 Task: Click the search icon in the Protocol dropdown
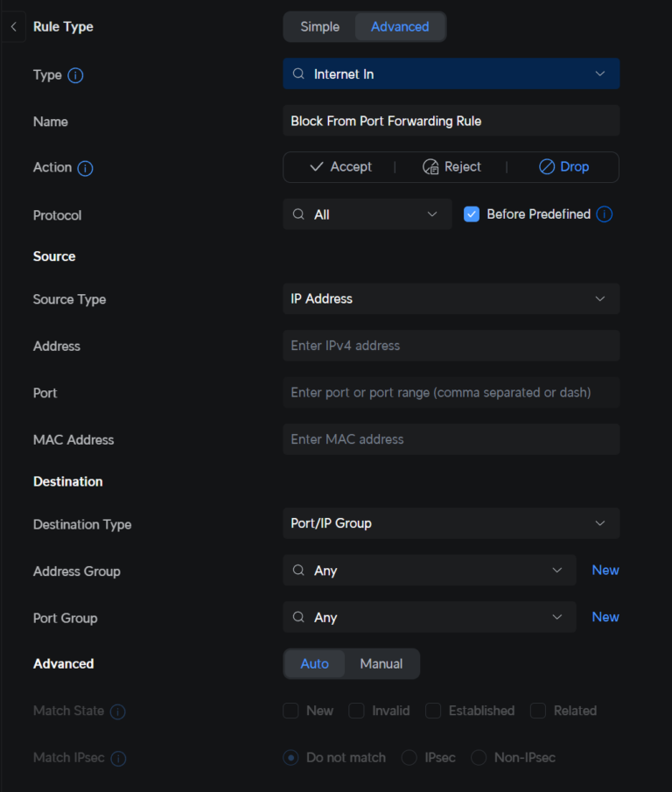(x=297, y=214)
